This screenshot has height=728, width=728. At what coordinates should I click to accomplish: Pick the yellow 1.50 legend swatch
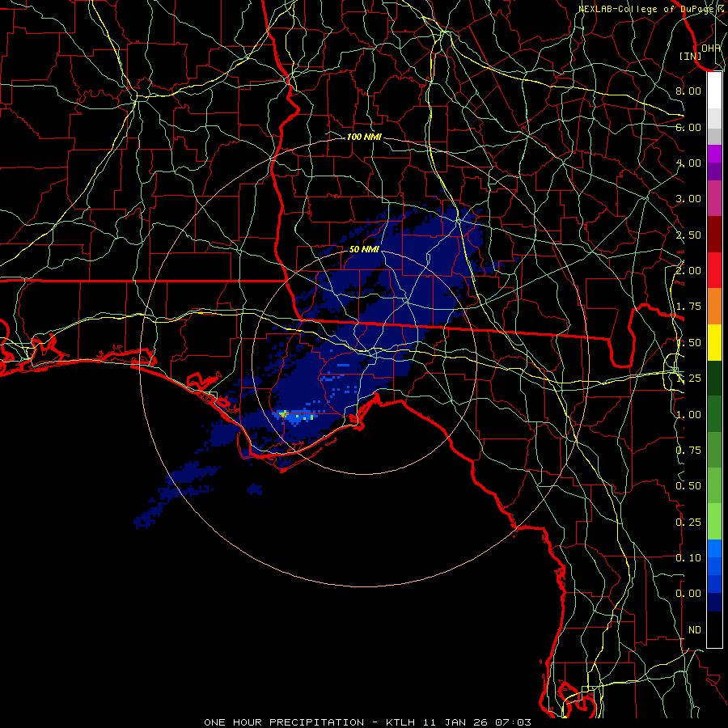tap(714, 342)
